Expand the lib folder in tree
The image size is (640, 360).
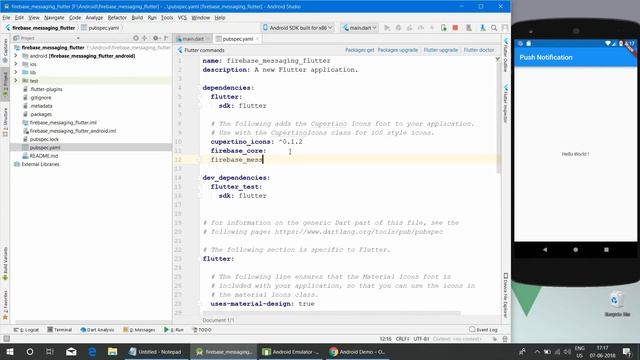pos(16,72)
